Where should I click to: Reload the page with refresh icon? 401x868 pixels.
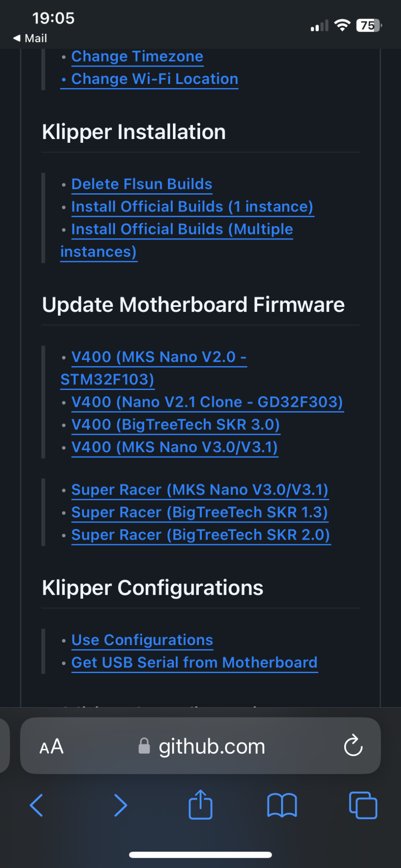[353, 746]
